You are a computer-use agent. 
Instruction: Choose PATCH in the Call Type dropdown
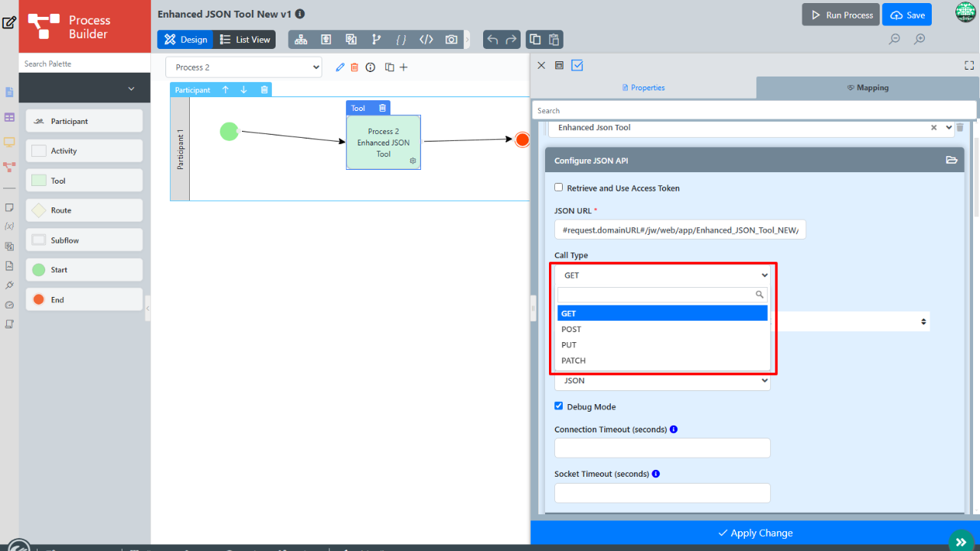click(573, 360)
